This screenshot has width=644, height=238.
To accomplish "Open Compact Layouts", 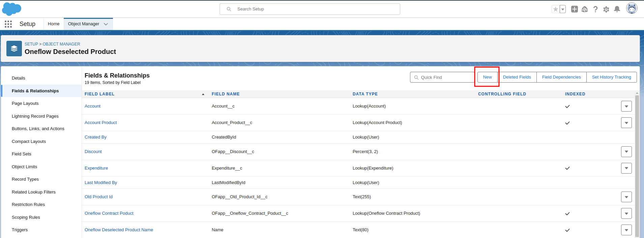I will (41, 142).
